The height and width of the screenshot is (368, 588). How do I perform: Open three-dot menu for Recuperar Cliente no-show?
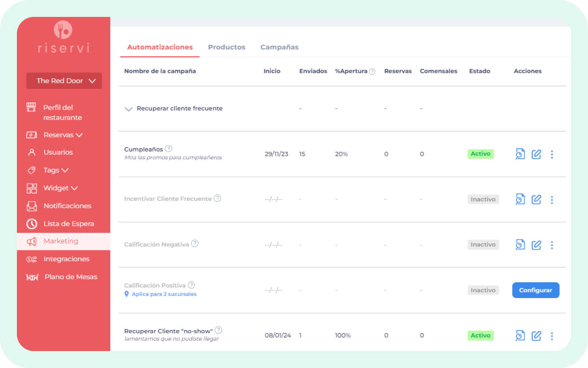point(552,336)
